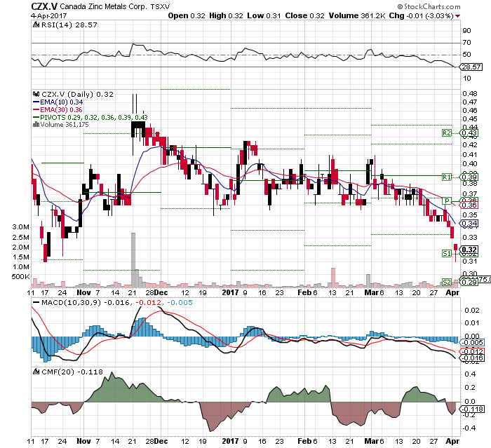Select the P pivot label
Viewport: 491px width, 448px height.
point(447,201)
